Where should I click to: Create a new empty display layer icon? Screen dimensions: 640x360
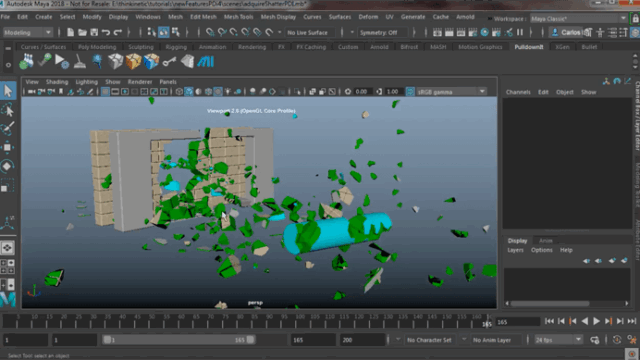click(x=611, y=260)
